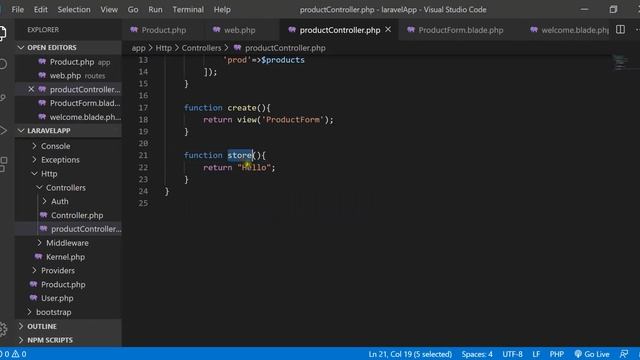Screen dimensions: 640x360
Task: Click the PHP icon in breadcrumb file
Action: (237, 48)
